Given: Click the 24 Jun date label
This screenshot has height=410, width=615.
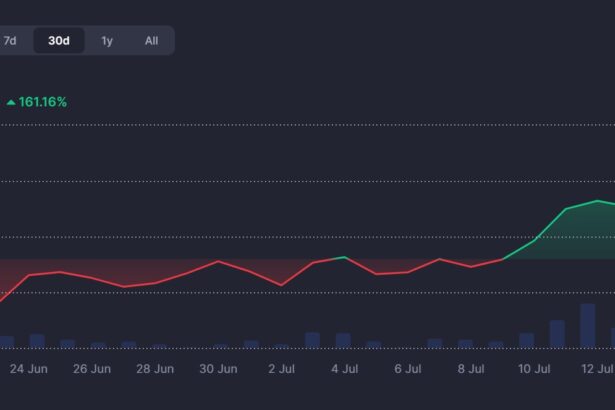Looking at the screenshot, I should coord(31,369).
